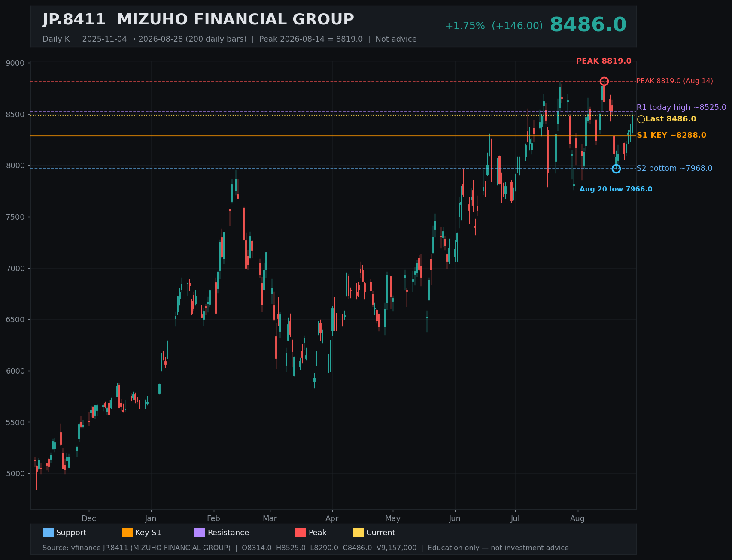This screenshot has height=560, width=732.
Task: Click the "S2 bottom ~7968.0" label
Action: 674,168
